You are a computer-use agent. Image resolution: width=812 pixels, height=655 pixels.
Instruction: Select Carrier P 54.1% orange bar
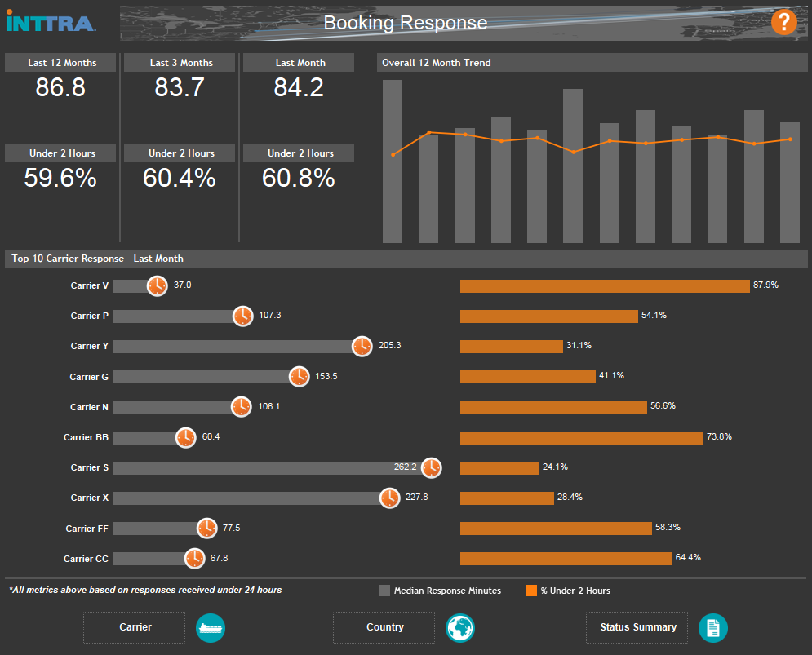click(549, 316)
